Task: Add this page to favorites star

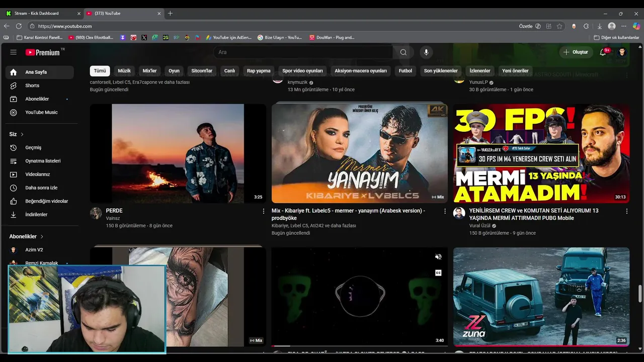Action: (x=559, y=26)
